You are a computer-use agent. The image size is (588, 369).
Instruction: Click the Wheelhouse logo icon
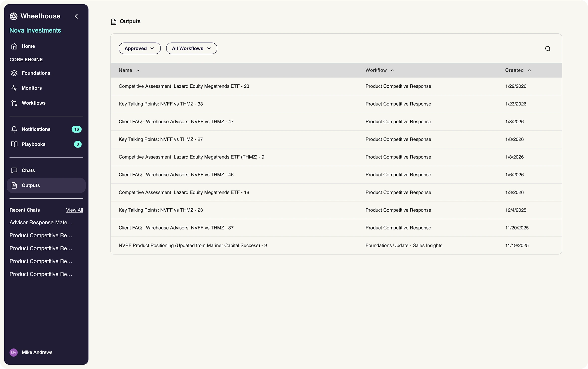point(13,16)
